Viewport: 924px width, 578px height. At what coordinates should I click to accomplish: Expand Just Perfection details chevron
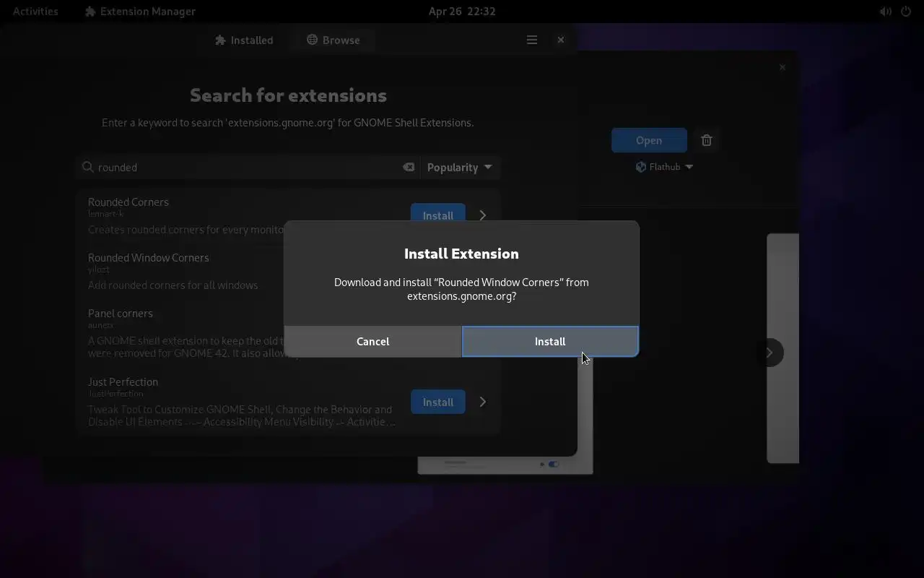(x=483, y=402)
